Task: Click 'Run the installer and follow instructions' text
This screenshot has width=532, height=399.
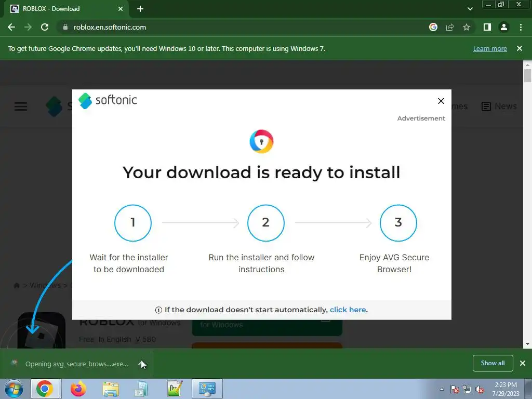Action: [x=262, y=263]
